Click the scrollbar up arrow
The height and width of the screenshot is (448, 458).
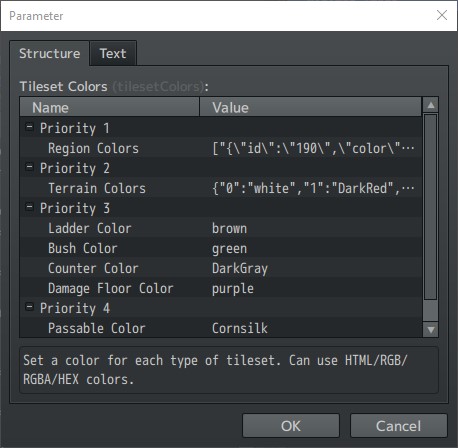(431, 105)
